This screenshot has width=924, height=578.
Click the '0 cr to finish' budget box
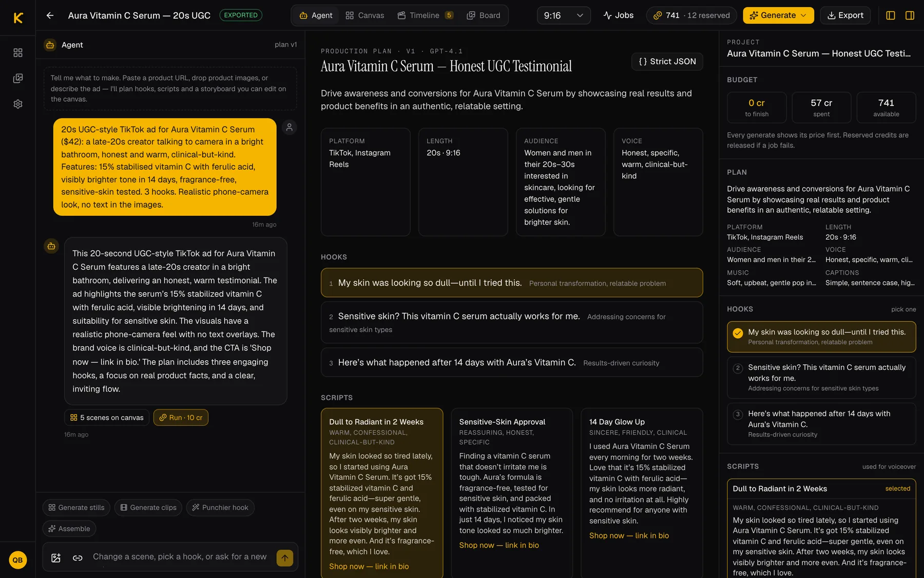tap(757, 107)
